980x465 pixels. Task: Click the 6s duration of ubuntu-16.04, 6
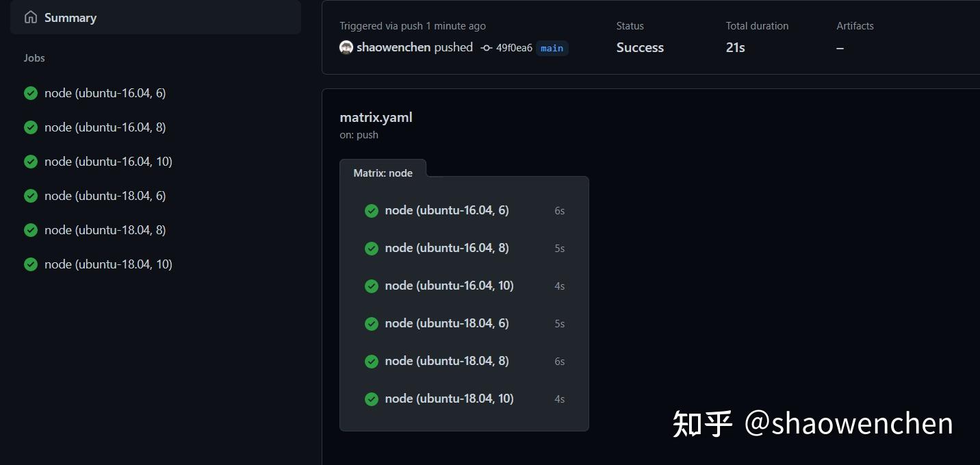[x=560, y=211]
